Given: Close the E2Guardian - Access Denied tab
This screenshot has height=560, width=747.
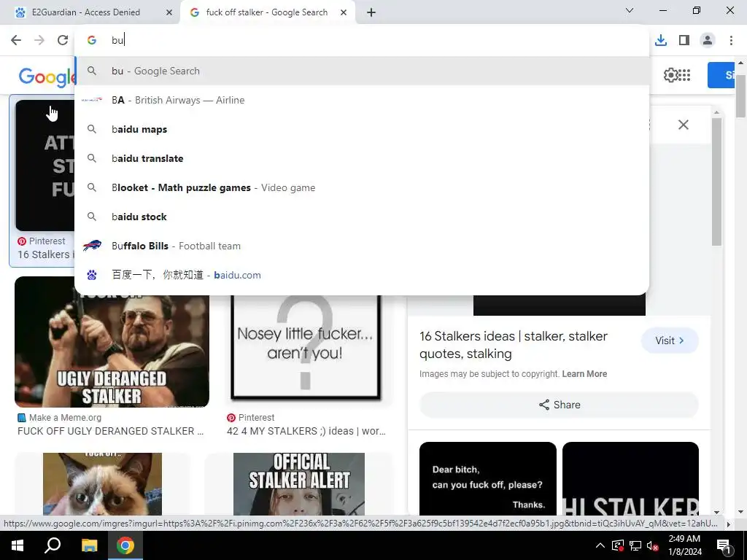Looking at the screenshot, I should pyautogui.click(x=169, y=12).
